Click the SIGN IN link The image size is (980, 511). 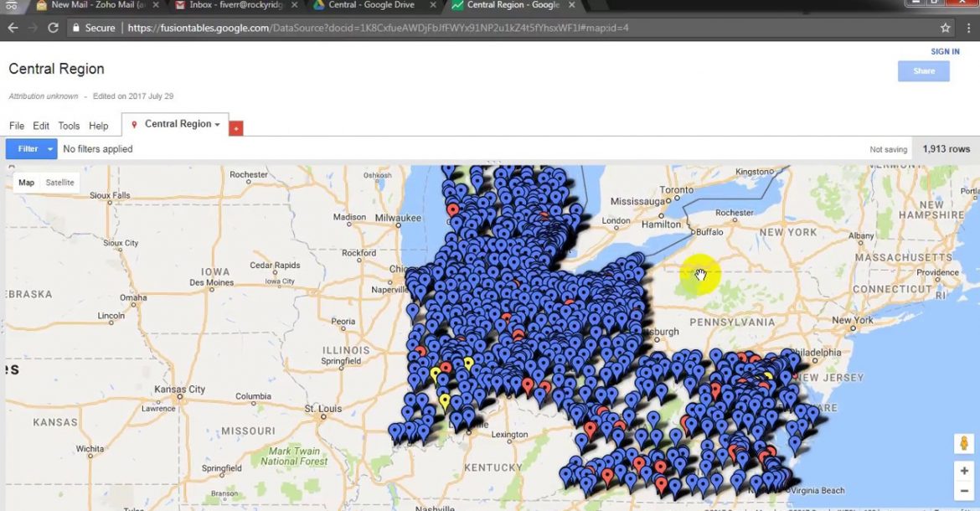tap(945, 52)
